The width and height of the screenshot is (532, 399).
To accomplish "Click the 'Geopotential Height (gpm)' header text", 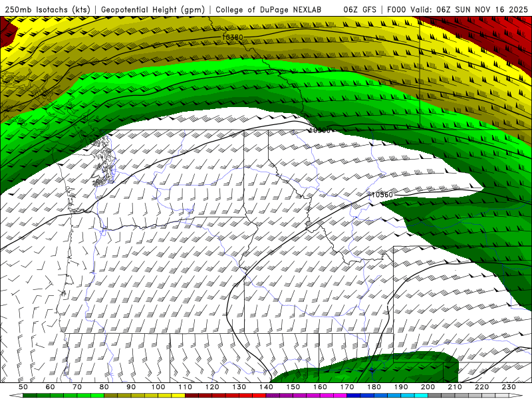I will pyautogui.click(x=153, y=10).
